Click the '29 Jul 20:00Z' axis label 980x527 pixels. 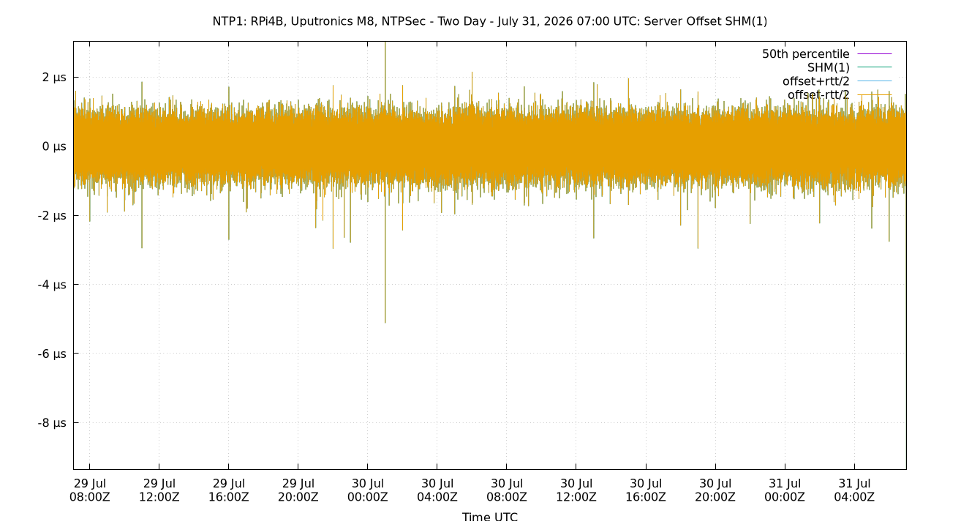(298, 490)
